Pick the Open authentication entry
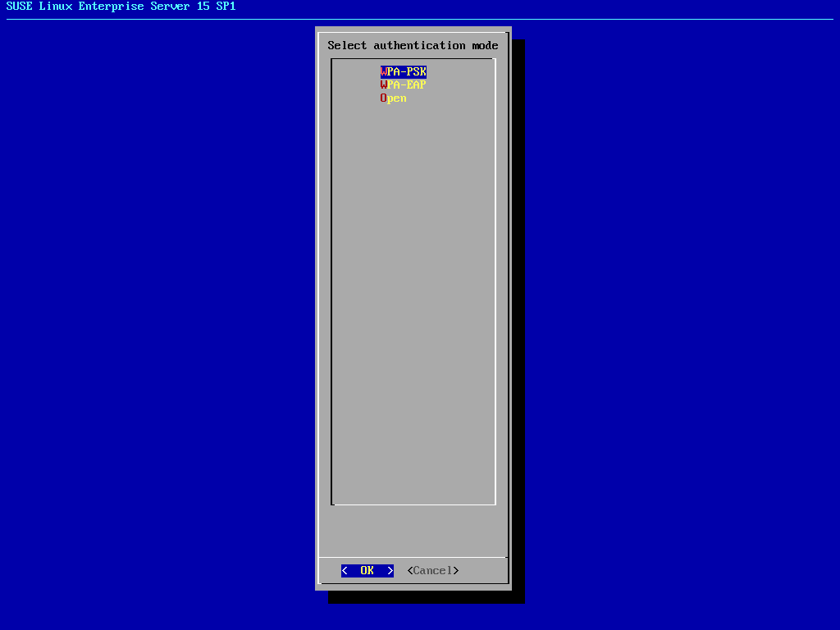840x630 pixels. coord(394,98)
